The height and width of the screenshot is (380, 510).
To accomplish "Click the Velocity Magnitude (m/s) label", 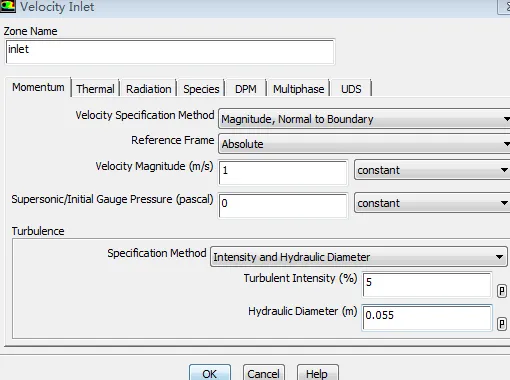I will [154, 166].
